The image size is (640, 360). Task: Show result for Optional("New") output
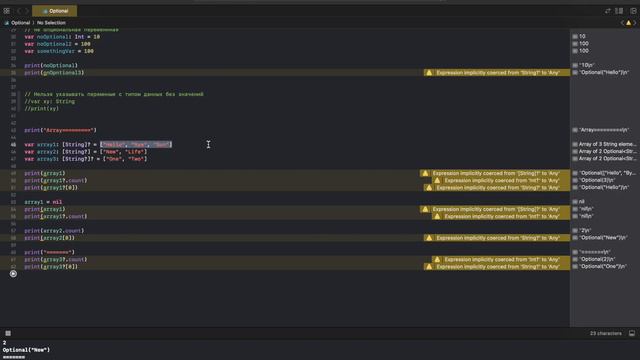pos(575,238)
